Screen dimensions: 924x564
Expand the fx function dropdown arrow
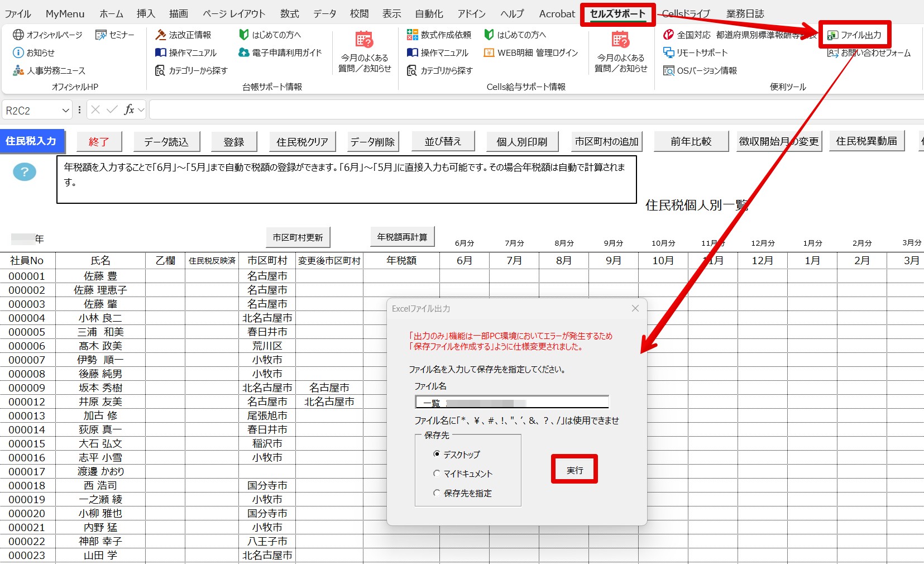click(141, 110)
